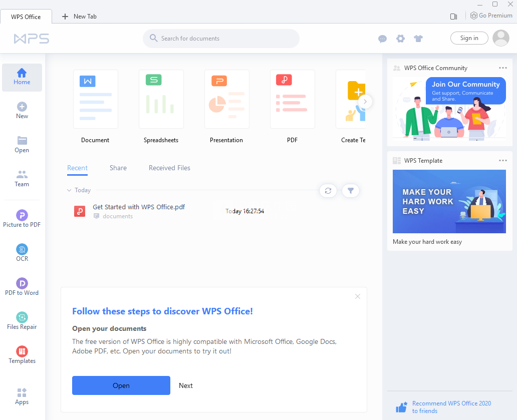Image resolution: width=517 pixels, height=420 pixels.
Task: Open Join Our Community banner
Action: [449, 109]
